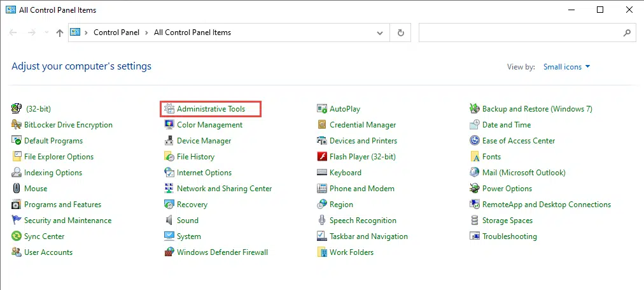Click the Color Management monitor icon
644x290 pixels.
pos(169,125)
